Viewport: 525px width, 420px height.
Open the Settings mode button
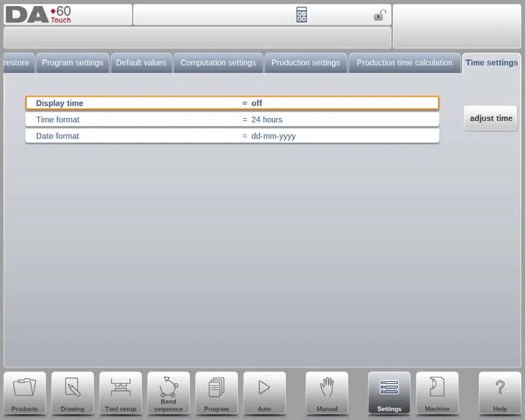click(389, 393)
